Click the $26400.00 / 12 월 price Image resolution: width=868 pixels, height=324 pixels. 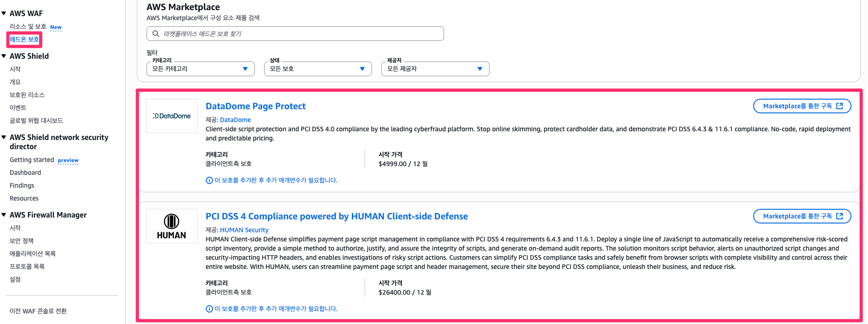[405, 292]
